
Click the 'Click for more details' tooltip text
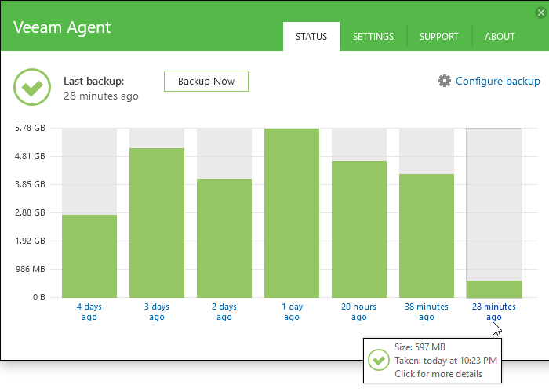point(438,374)
